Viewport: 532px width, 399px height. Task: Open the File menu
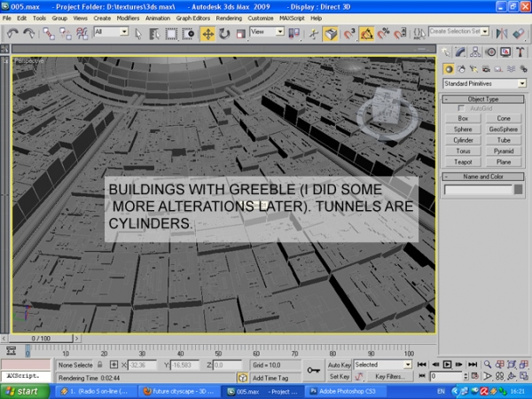point(7,18)
